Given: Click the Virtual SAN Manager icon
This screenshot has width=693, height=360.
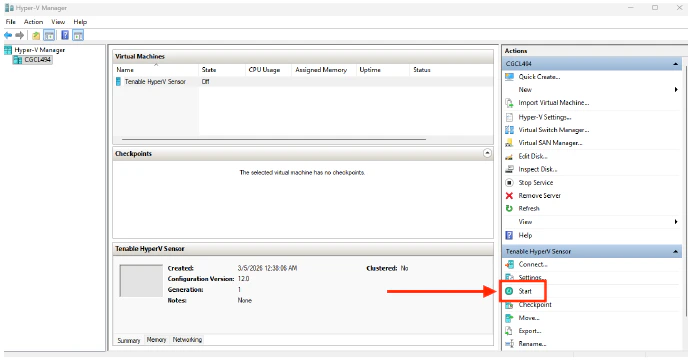Looking at the screenshot, I should point(509,143).
